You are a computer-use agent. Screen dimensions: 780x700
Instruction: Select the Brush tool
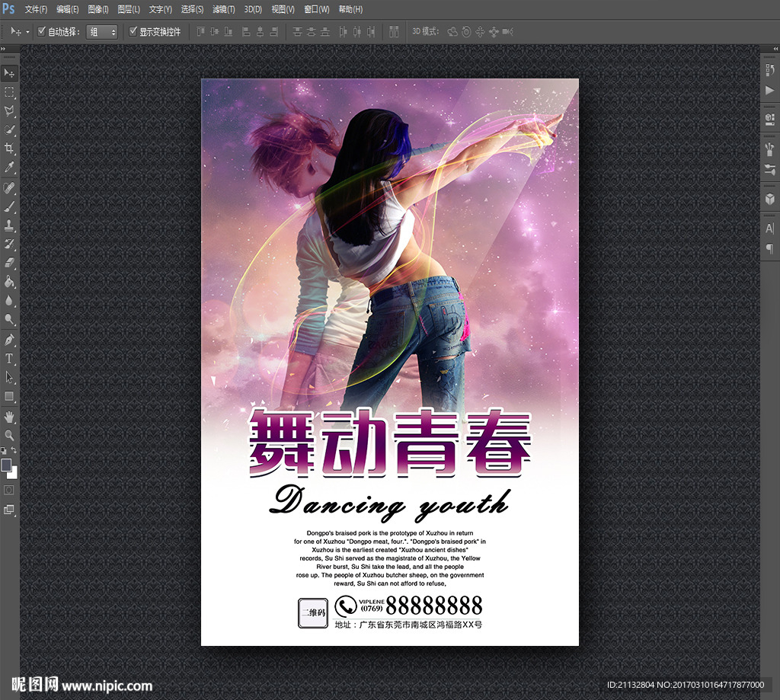9,206
